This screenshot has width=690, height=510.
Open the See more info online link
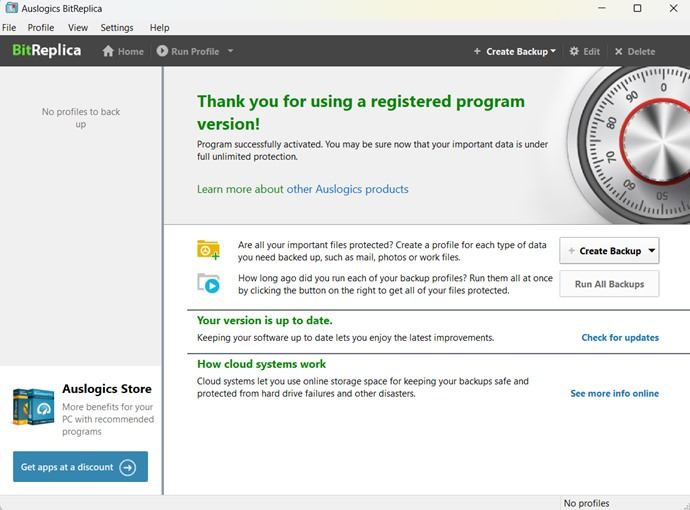[x=615, y=393]
